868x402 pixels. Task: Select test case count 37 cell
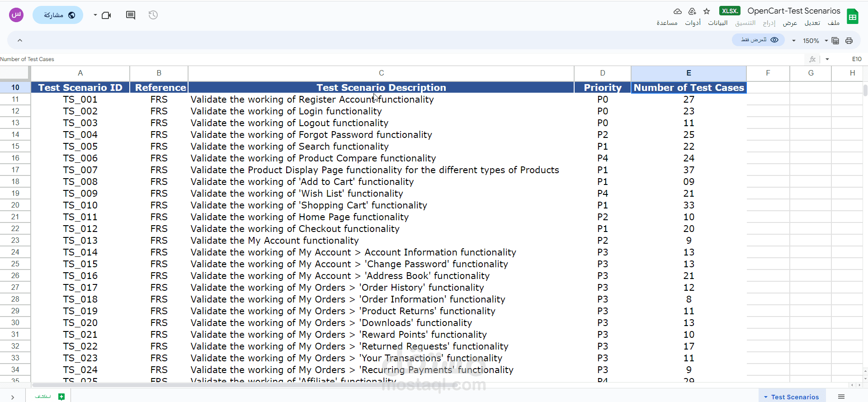(x=689, y=170)
